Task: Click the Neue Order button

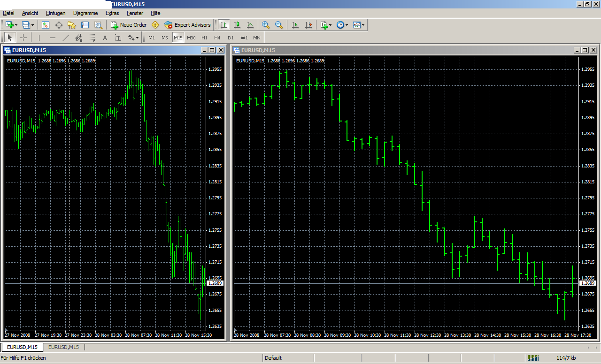Action: (129, 25)
